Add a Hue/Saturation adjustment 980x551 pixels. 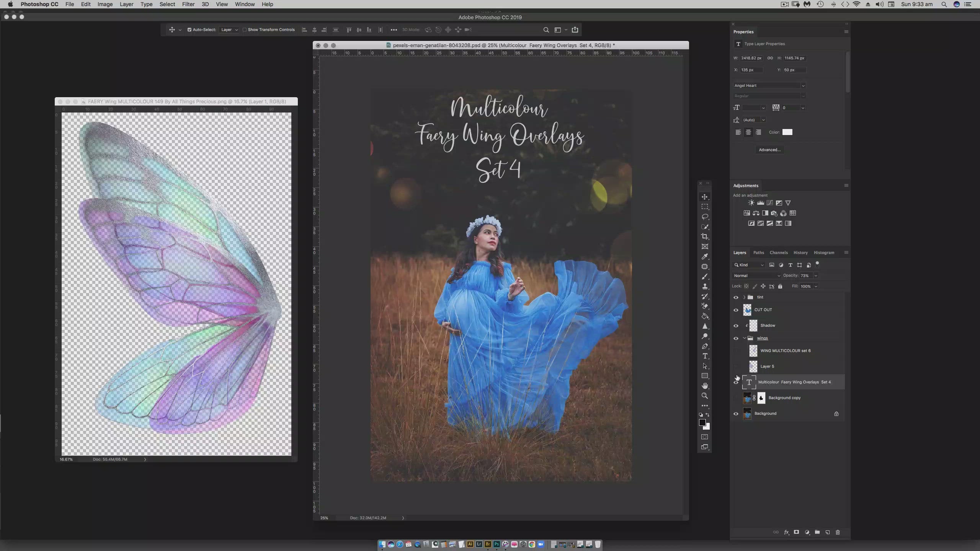click(747, 213)
